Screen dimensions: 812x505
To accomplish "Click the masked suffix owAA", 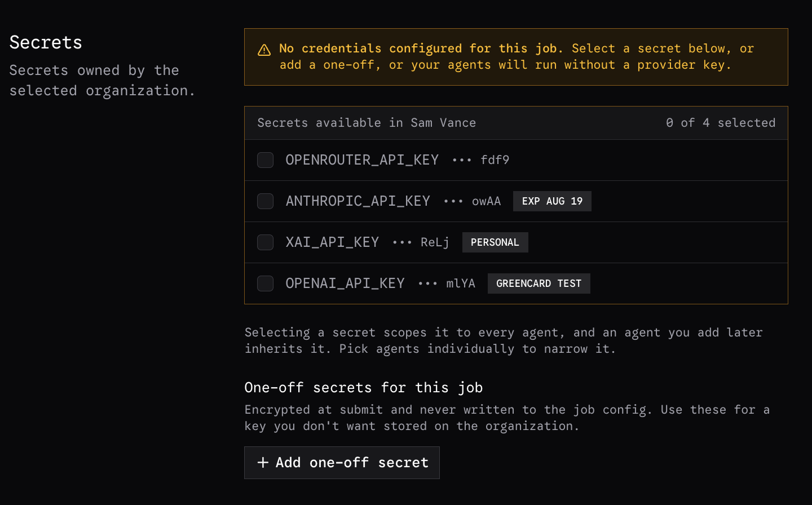I will [x=487, y=201].
